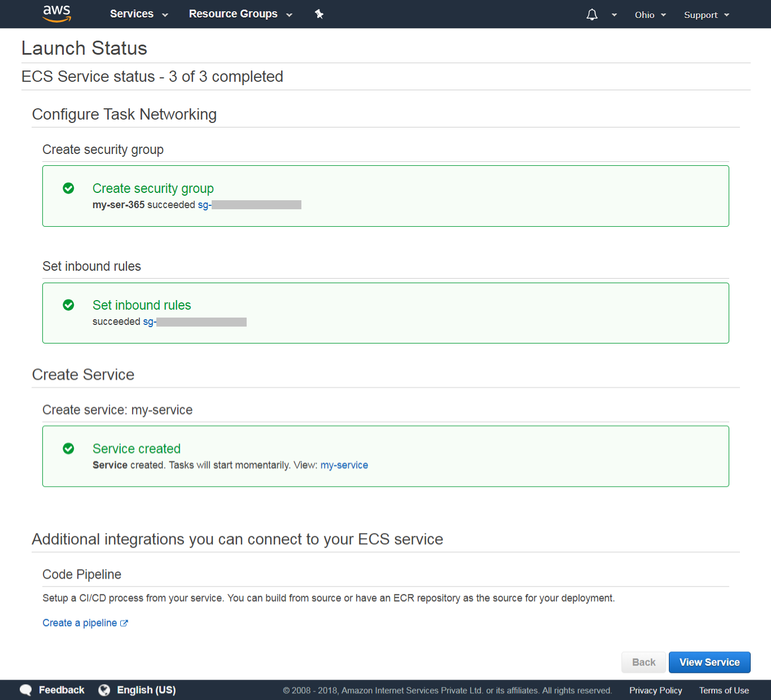Open the Terms of Use link

pos(724,690)
